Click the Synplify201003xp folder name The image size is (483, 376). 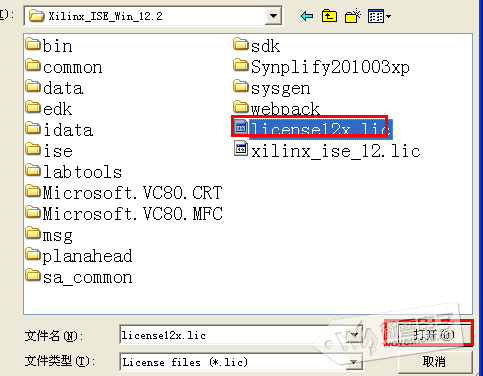(330, 67)
